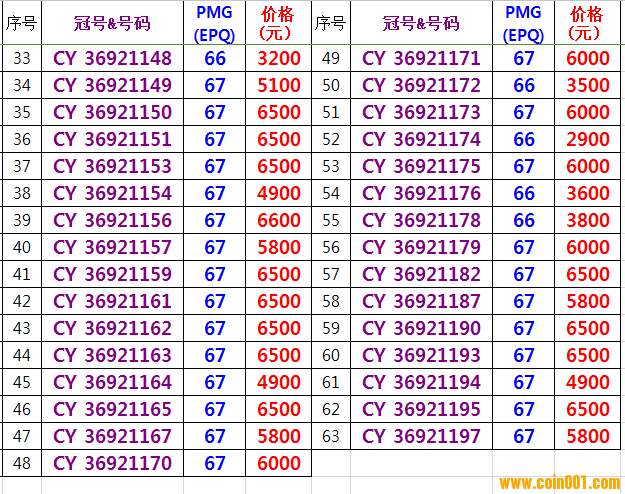Image resolution: width=625 pixels, height=494 pixels.
Task: Select serial number CY 36921170
Action: click(112, 463)
